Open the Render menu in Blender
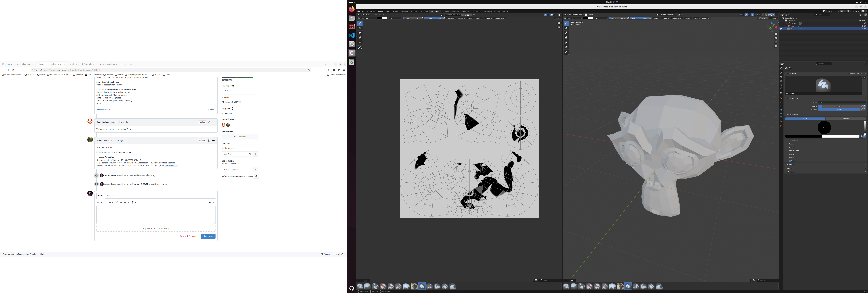Viewport: 868px width, 293px height. [373, 11]
